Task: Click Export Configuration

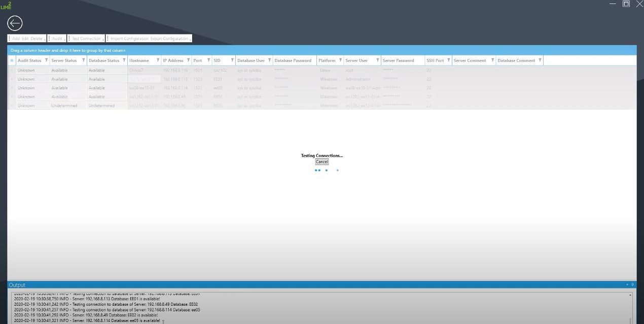Action: (169, 39)
